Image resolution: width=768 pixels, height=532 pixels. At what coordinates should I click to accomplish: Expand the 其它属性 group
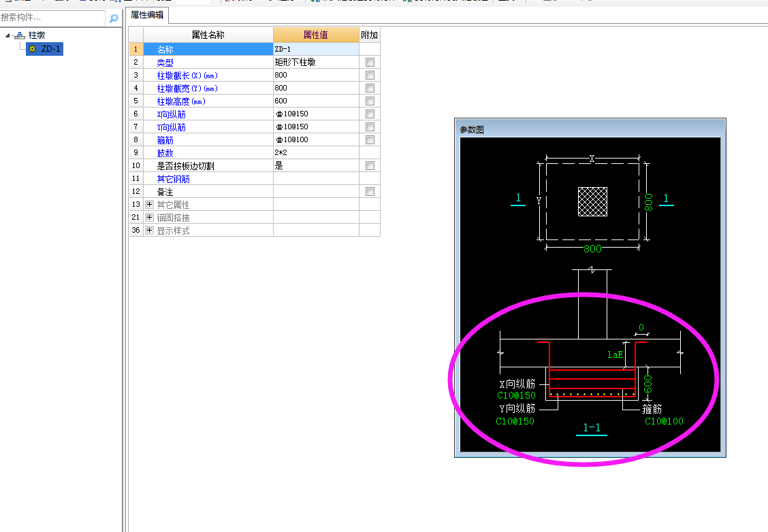149,204
